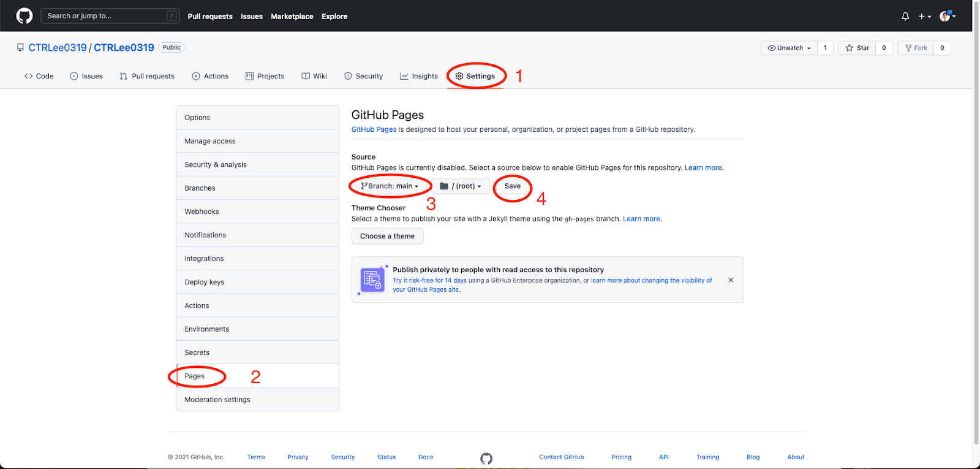View the watchers count 1
This screenshot has height=469, width=980.
click(x=825, y=48)
